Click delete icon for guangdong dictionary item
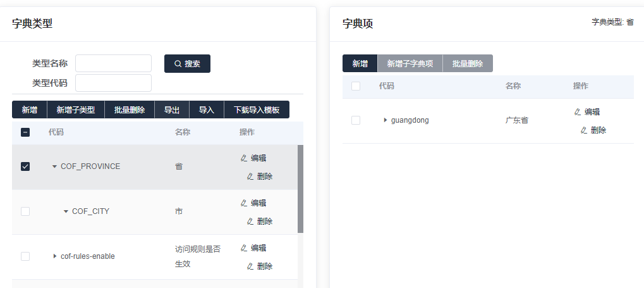This screenshot has height=288, width=644. coord(584,130)
